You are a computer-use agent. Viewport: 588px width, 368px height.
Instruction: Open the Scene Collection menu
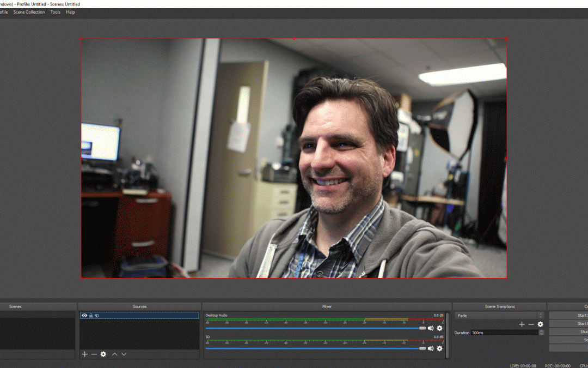(x=29, y=12)
